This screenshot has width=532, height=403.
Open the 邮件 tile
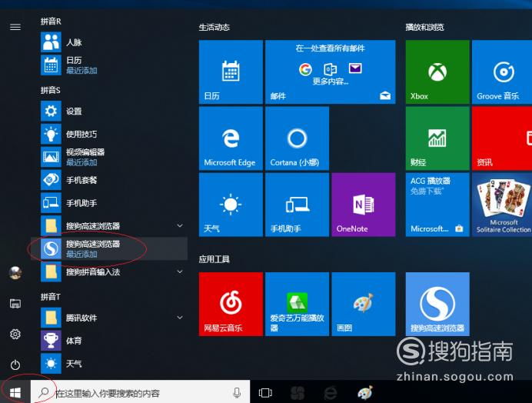[x=330, y=72]
